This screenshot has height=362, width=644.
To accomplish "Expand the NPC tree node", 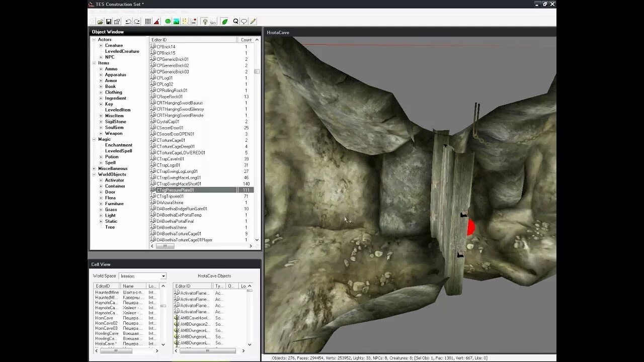I will pos(101,57).
